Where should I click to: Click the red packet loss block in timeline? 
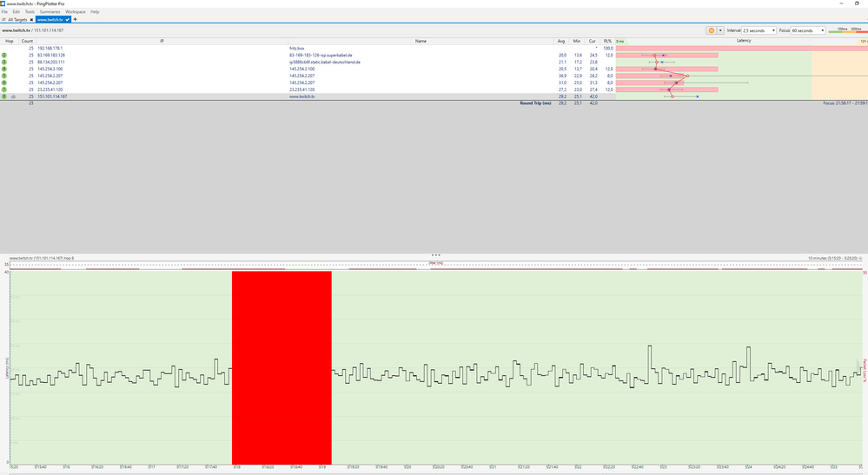(282, 367)
